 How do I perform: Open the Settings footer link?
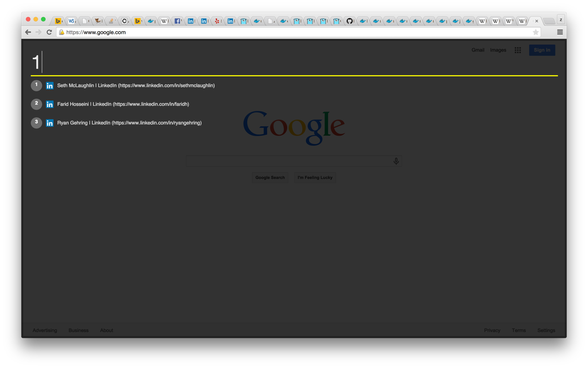pyautogui.click(x=546, y=330)
